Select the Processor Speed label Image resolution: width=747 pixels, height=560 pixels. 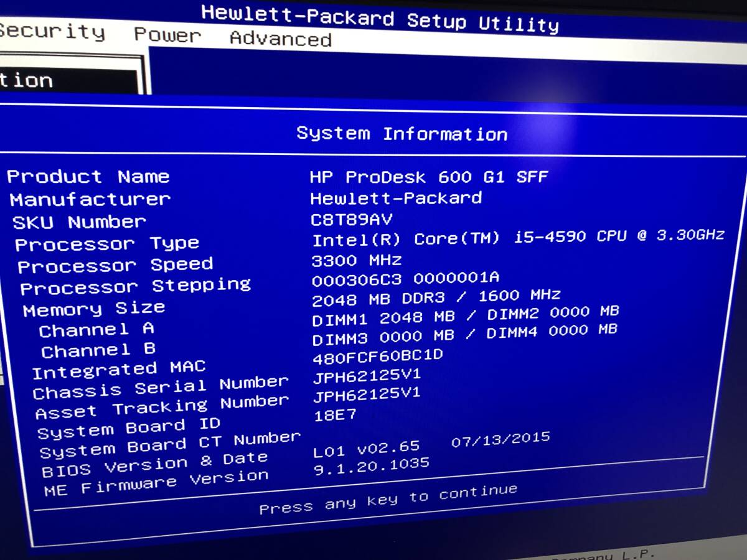115,266
